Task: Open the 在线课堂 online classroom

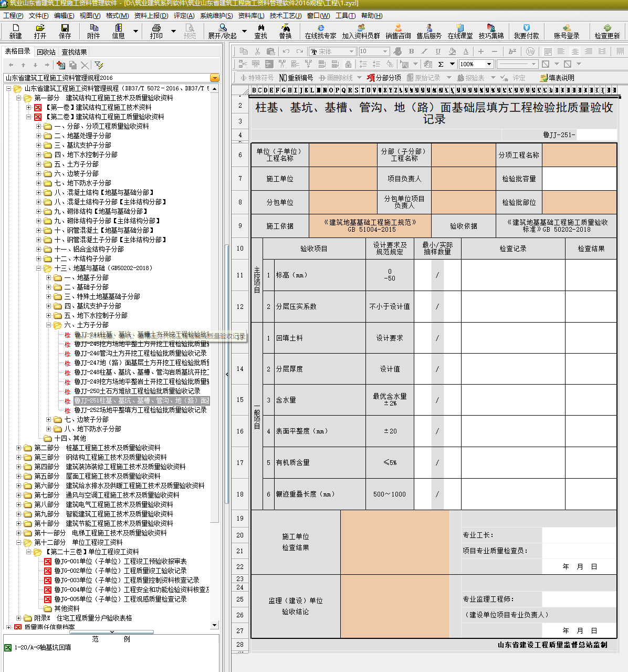Action: pyautogui.click(x=460, y=31)
